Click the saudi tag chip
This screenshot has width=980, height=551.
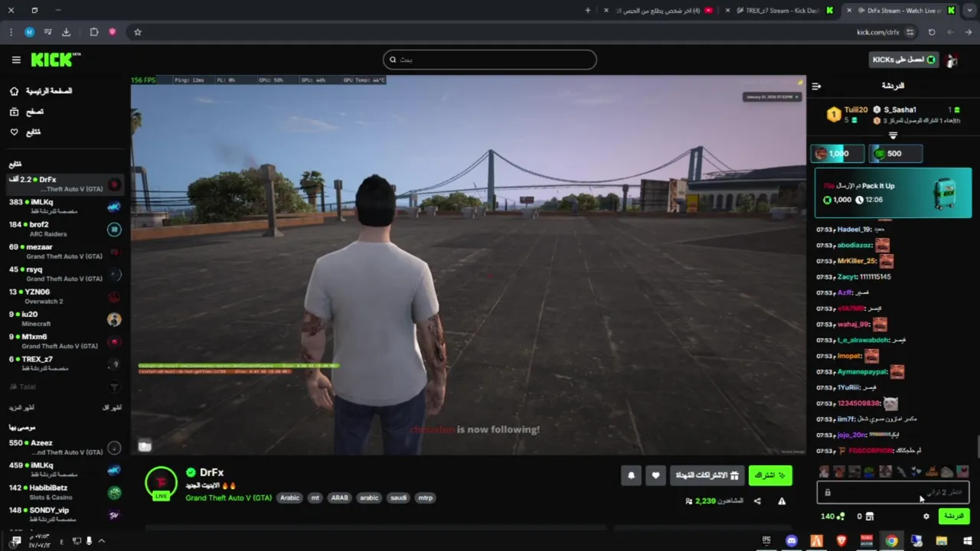[398, 497]
